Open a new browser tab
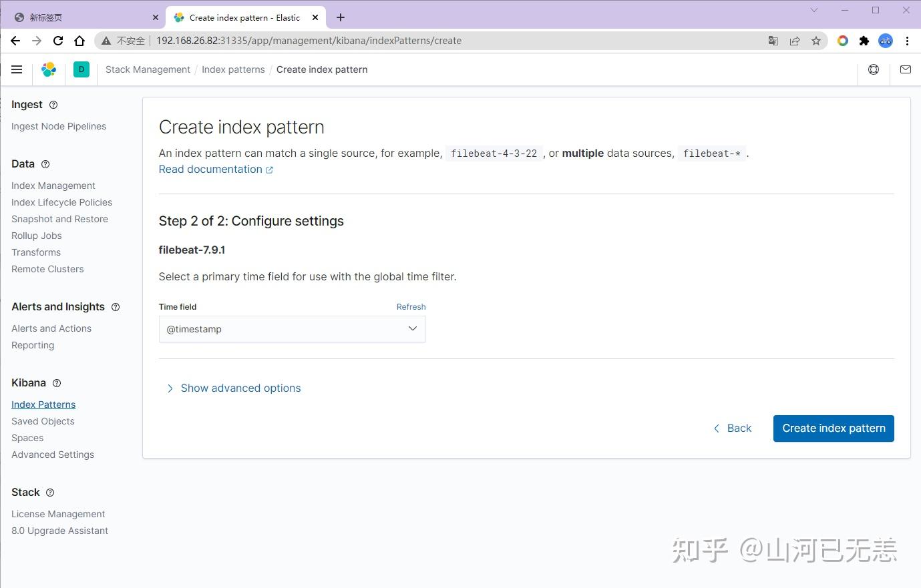This screenshot has height=588, width=921. coord(341,17)
